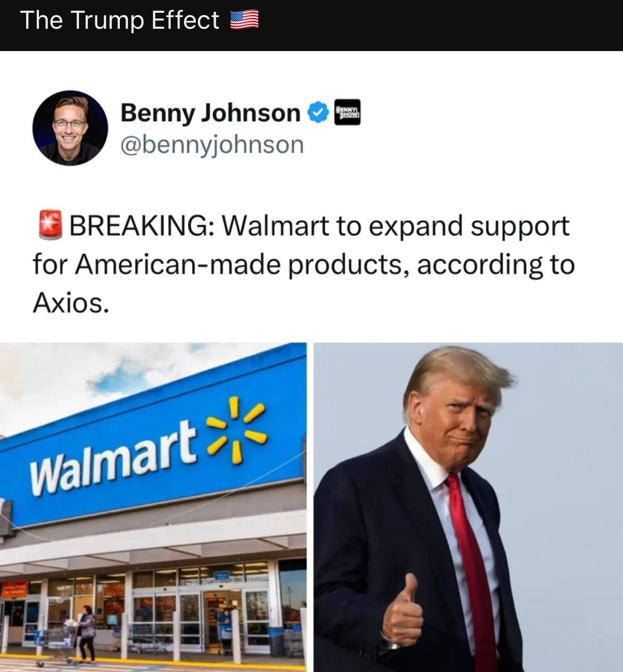Open the Benny Show affiliate badge
Screen dimensions: 623x672
tap(347, 112)
